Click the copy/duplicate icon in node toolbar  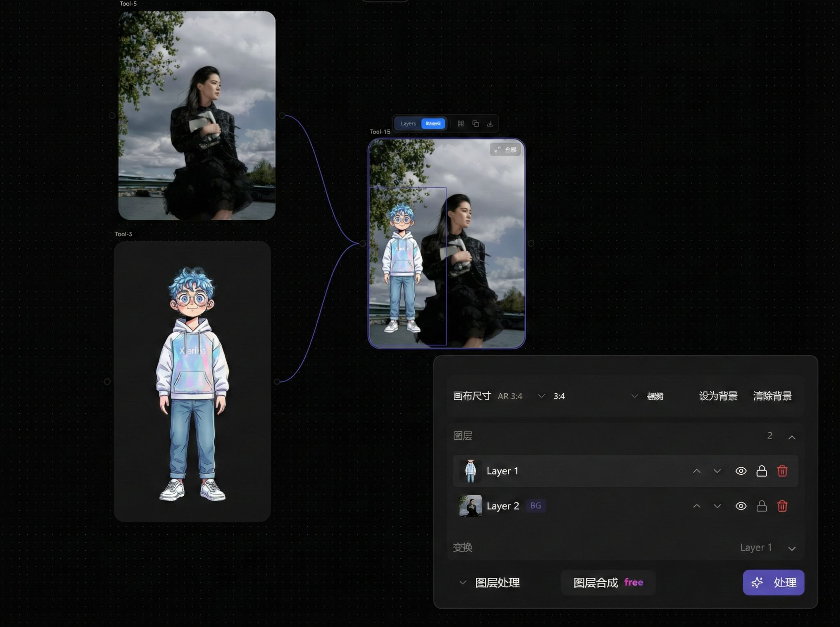(x=475, y=123)
